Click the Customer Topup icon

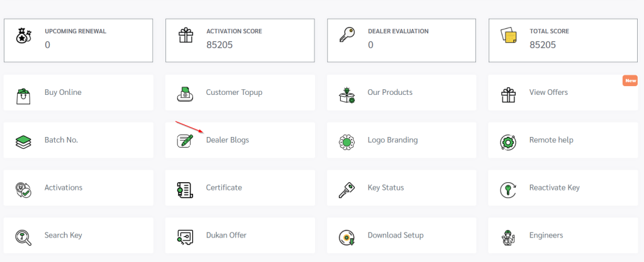coord(185,94)
